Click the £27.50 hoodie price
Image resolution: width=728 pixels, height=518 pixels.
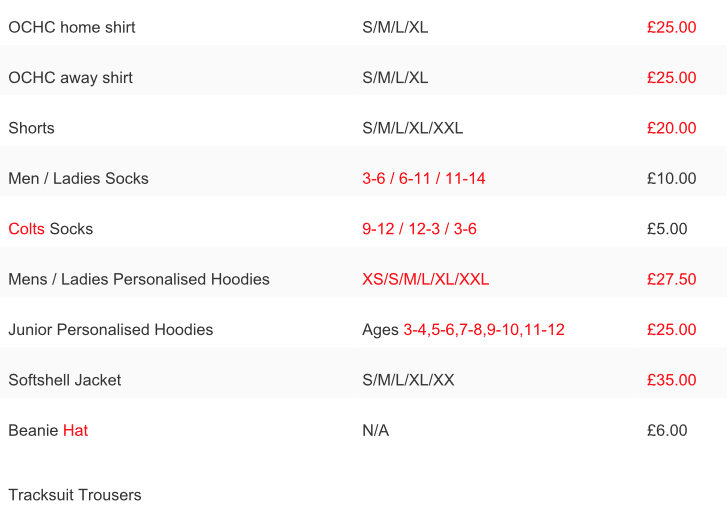click(x=671, y=279)
